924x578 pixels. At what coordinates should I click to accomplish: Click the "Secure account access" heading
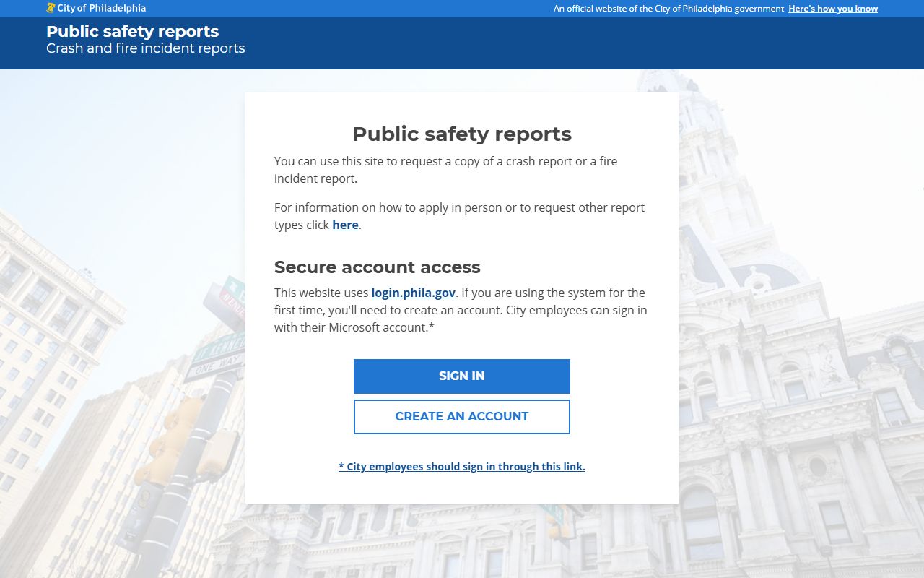point(377,267)
